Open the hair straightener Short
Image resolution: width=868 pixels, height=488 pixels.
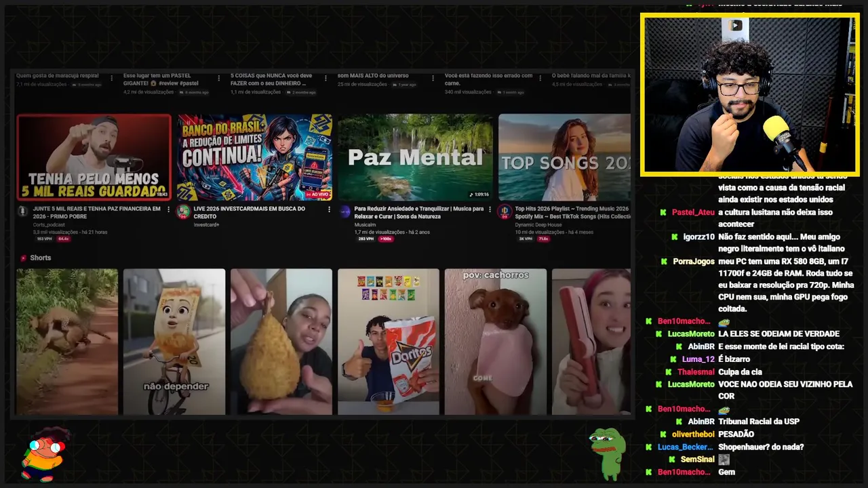[591, 342]
